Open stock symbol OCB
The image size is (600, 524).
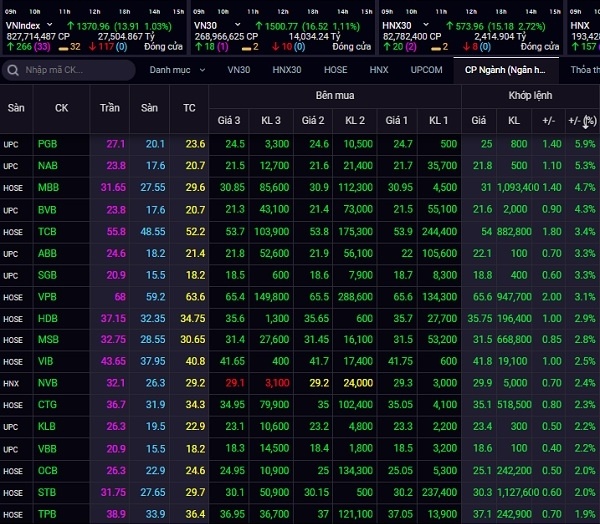pos(47,470)
